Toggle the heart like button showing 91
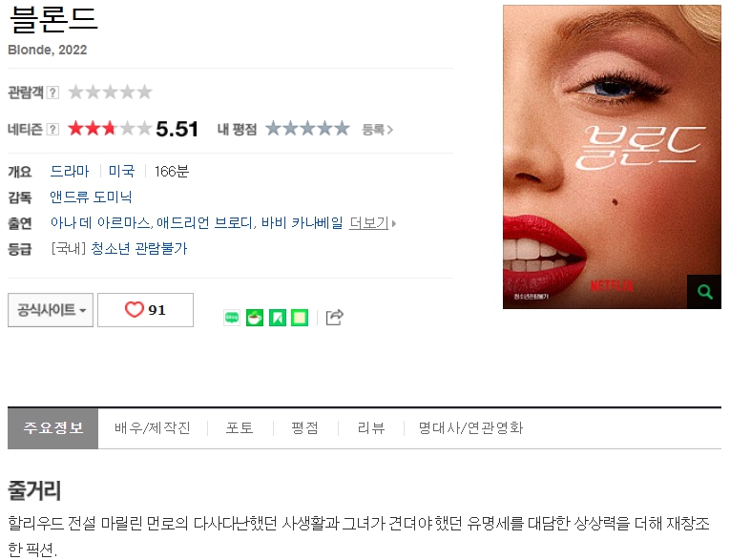 tap(145, 310)
